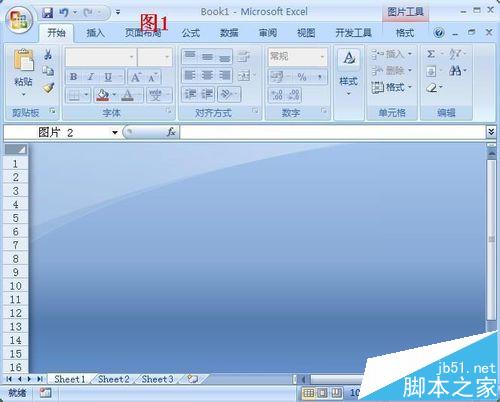
Task: Toggle wrap text icon
Action: click(244, 56)
